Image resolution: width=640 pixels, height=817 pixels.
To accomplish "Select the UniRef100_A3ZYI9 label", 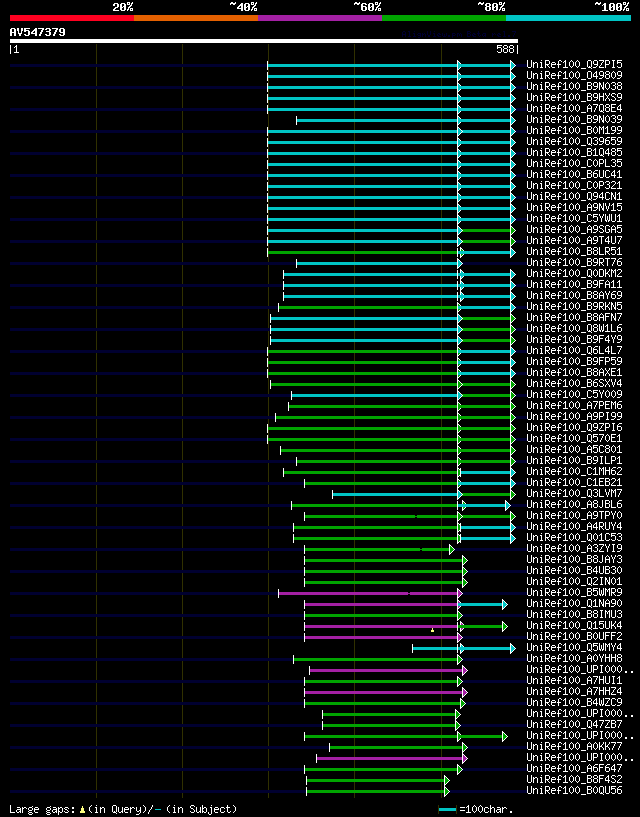I will (574, 549).
